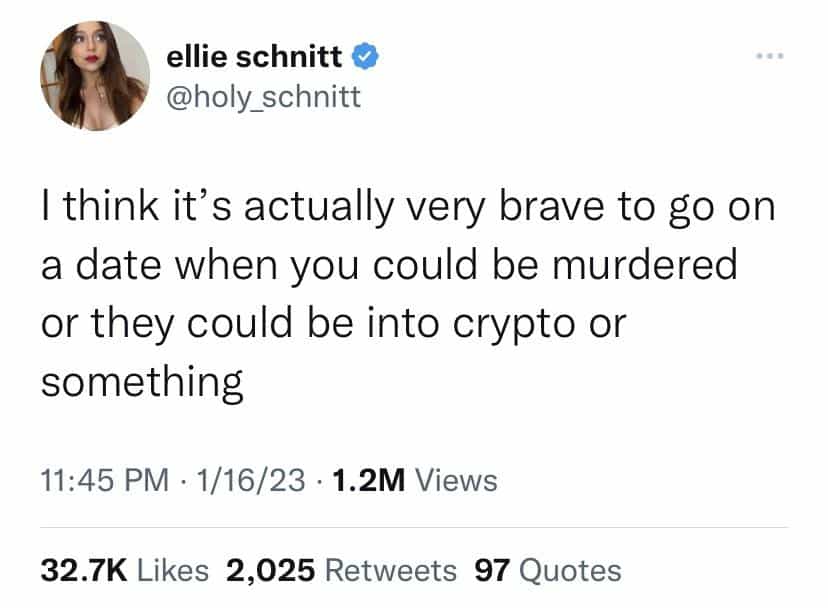The width and height of the screenshot is (828, 608).
Task: Open the Quotes list label
Action: pos(571,571)
